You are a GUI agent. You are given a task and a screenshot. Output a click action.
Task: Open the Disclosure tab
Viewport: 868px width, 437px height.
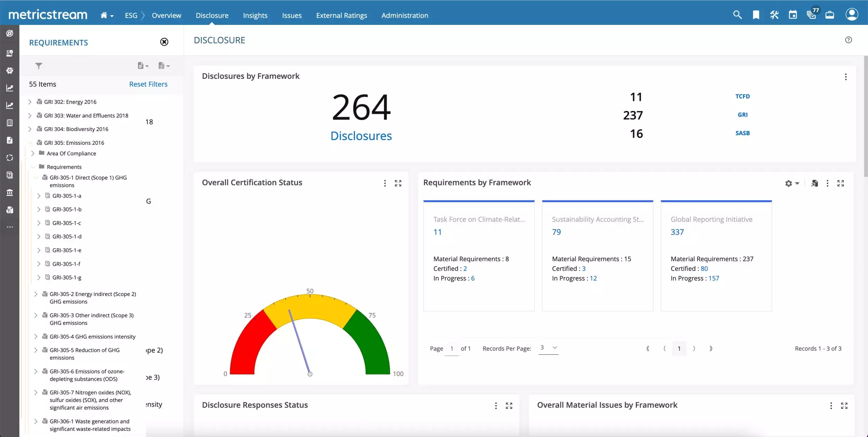[x=212, y=15]
